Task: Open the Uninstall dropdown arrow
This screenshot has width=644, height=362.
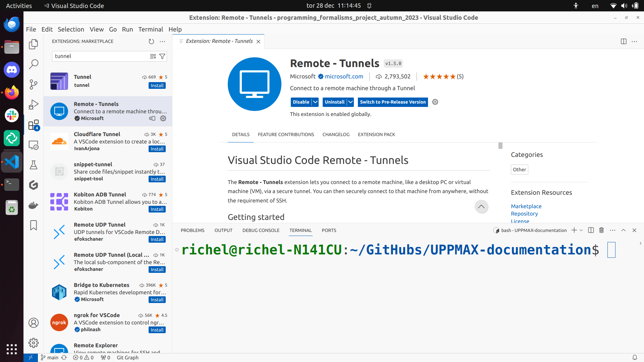Action: click(351, 102)
